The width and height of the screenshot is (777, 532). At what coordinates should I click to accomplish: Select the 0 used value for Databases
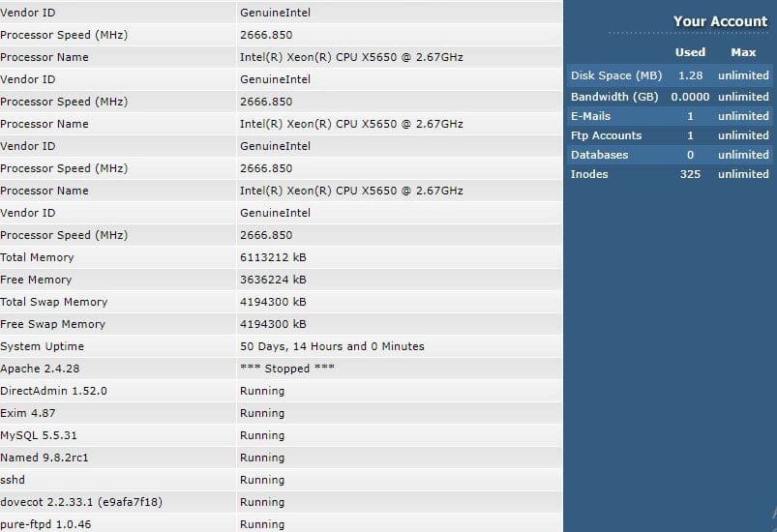[690, 155]
